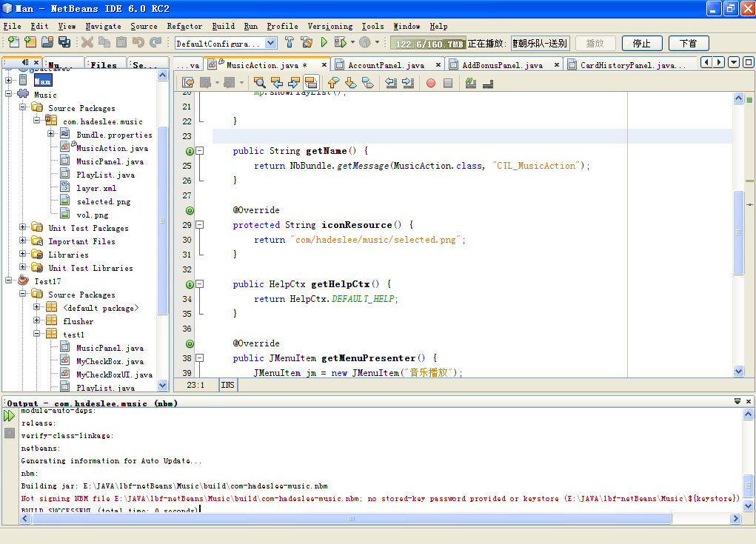The image size is (756, 544).
Task: Click Find Previous Occurrence editor icon
Action: [x=277, y=83]
